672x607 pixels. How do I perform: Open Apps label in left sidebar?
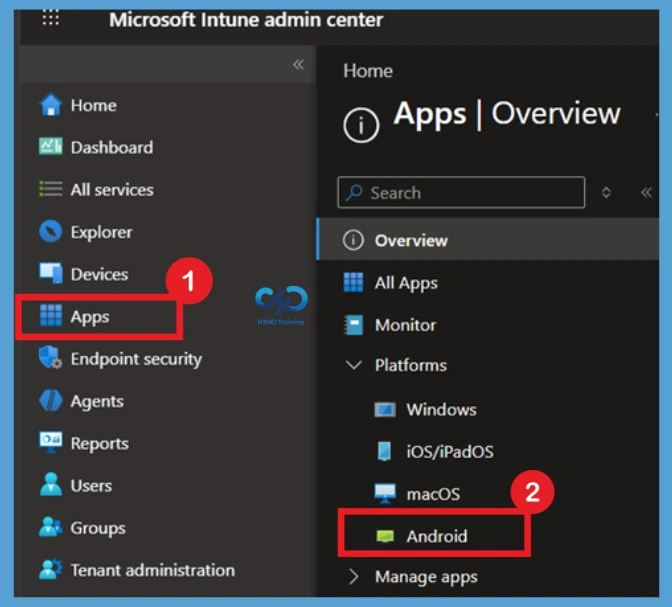point(90,317)
